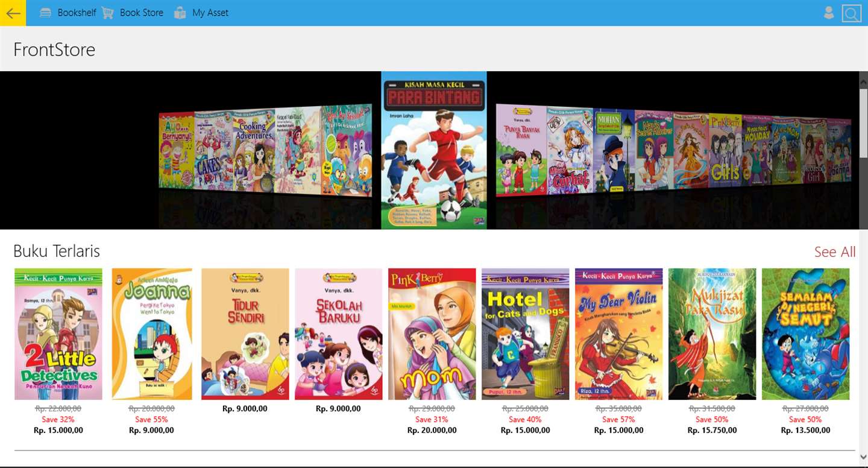Screen dimensions: 868x468
Task: Open the Sekolah Baruku book cover
Action: pos(339,334)
